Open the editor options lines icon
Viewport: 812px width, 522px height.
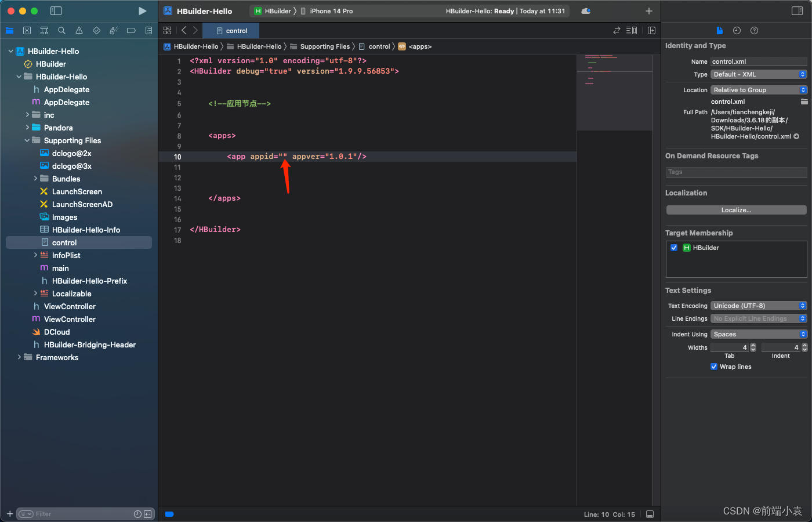632,31
